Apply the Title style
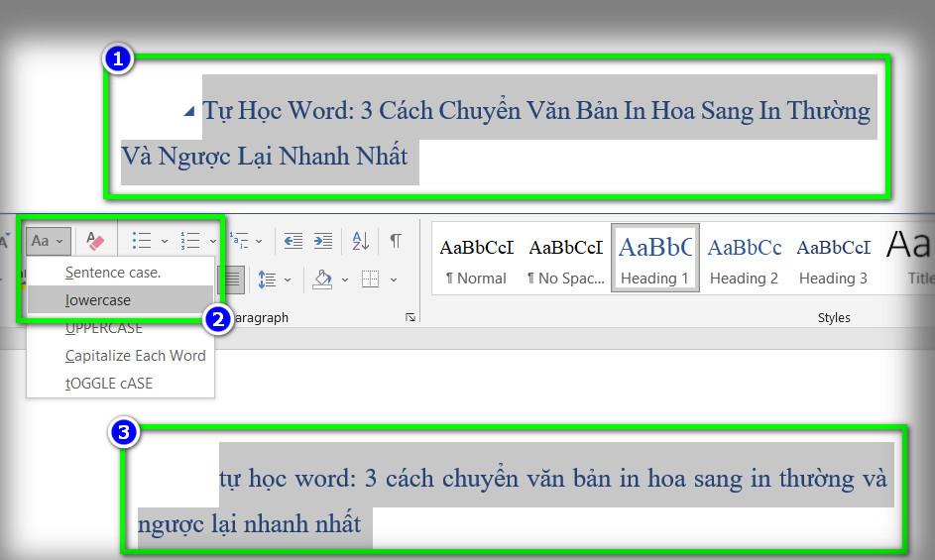This screenshot has width=935, height=560. pos(910,260)
